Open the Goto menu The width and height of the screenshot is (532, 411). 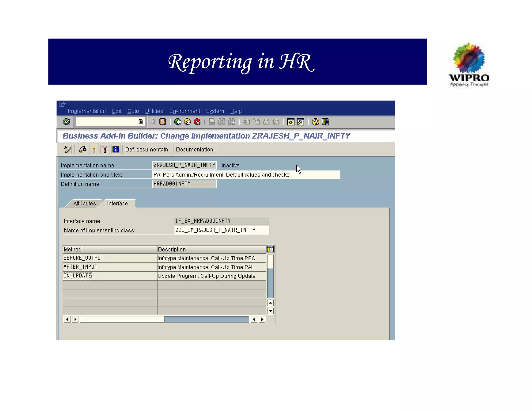pyautogui.click(x=133, y=111)
